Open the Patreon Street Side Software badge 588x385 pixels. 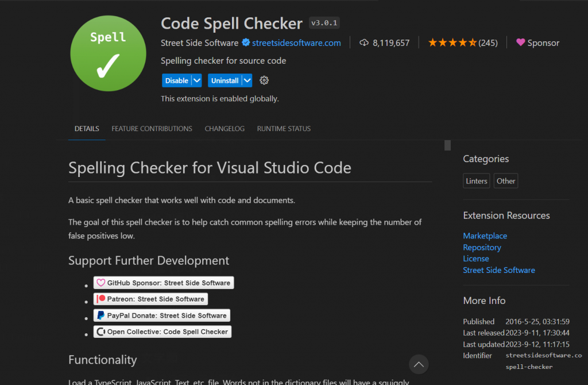pos(150,299)
